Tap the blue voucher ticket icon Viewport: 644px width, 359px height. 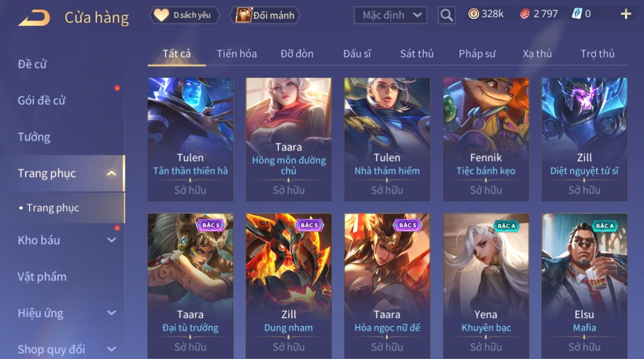pyautogui.click(x=577, y=14)
